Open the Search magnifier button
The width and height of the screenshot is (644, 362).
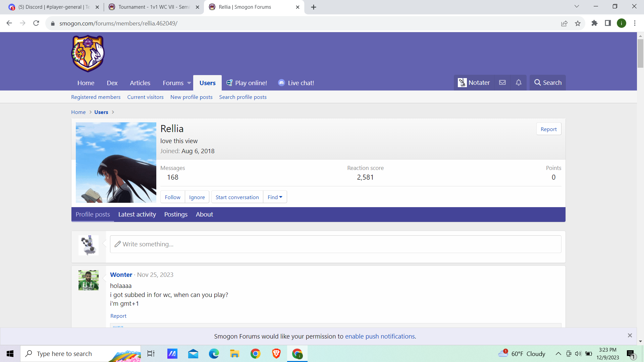point(548,82)
